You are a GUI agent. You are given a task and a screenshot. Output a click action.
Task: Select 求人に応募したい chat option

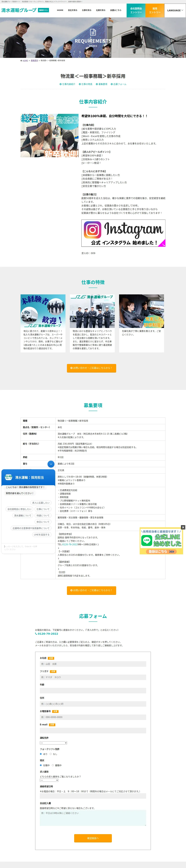41,503
